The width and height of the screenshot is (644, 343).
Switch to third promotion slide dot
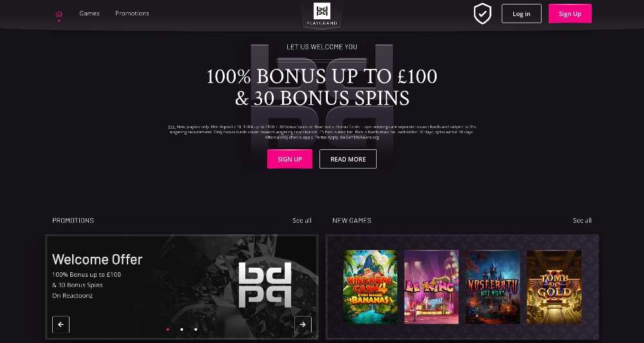(196, 329)
